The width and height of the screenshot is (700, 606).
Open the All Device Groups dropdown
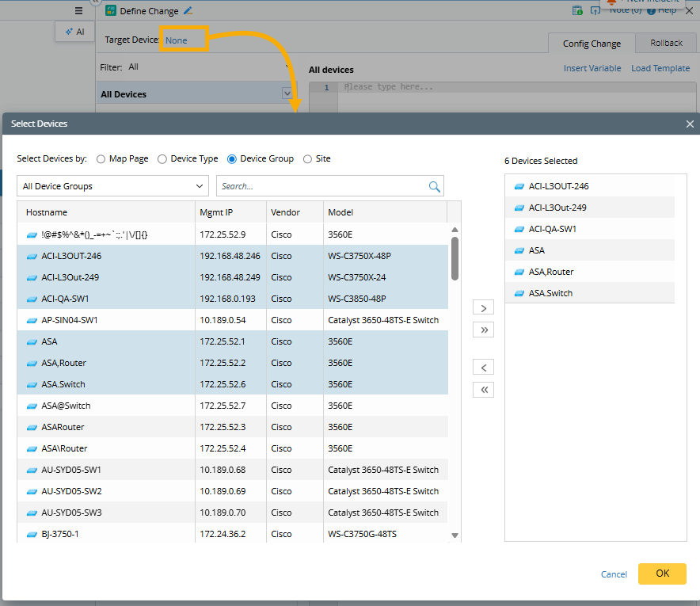point(112,187)
